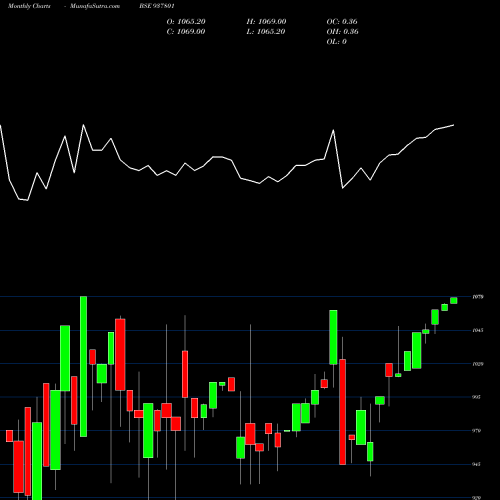Click the "OC: 0.36" reading
Viewport: 500px width, 500px height.
pos(342,22)
